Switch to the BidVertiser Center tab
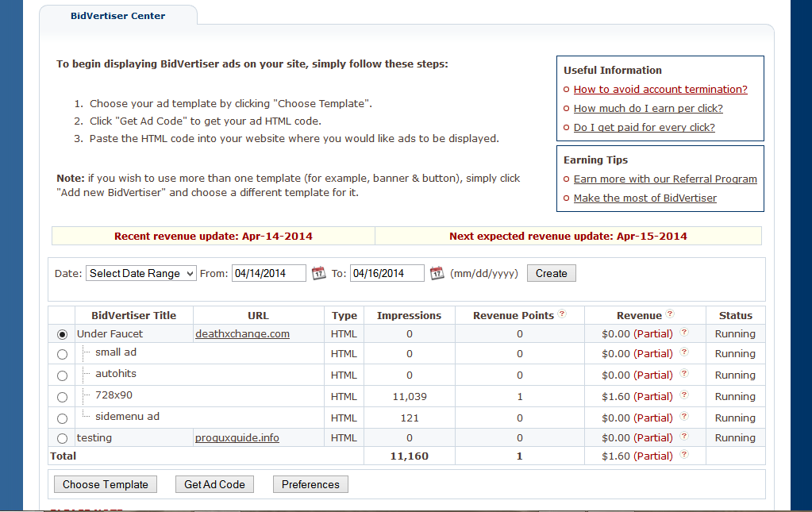812x512 pixels. [118, 16]
